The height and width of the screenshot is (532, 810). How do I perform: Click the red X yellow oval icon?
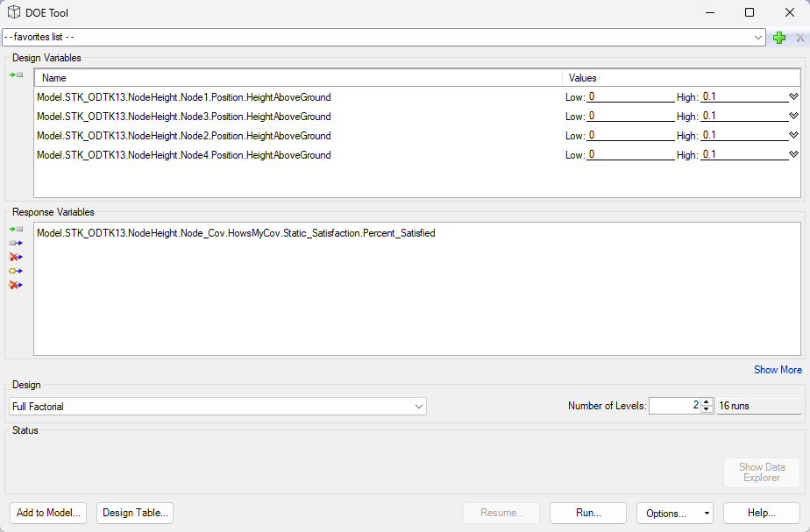[16, 285]
